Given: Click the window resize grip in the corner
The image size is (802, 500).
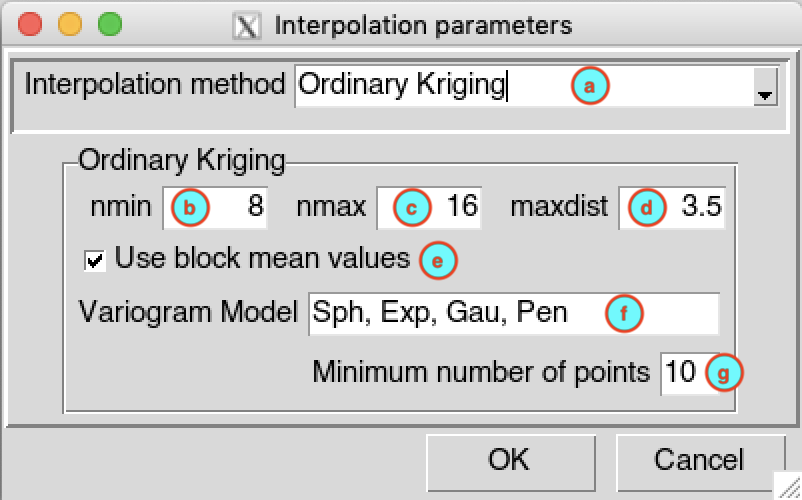Looking at the screenshot, I should pos(788,486).
